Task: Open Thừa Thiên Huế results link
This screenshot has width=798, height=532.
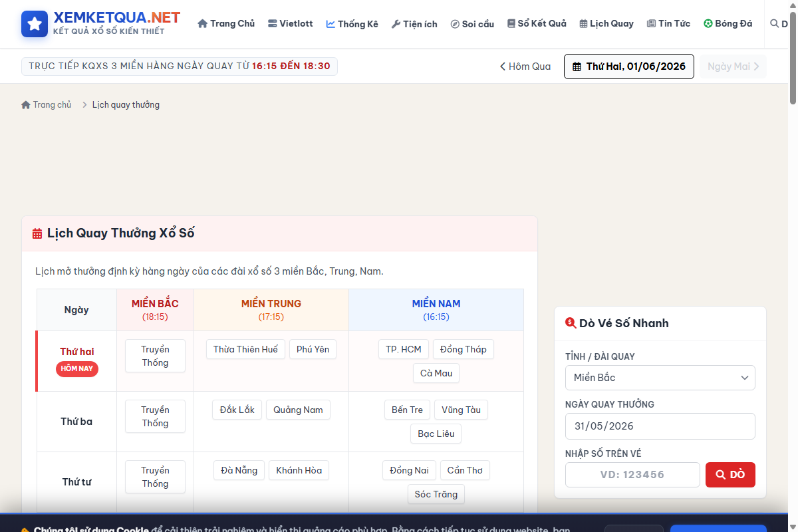Action: click(245, 349)
